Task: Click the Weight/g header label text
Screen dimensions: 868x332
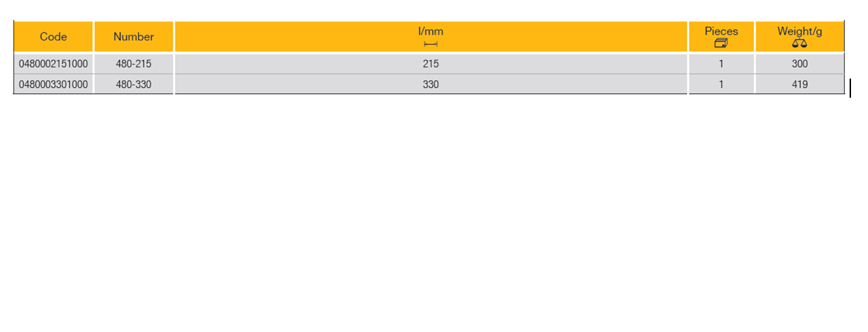Action: pyautogui.click(x=799, y=31)
